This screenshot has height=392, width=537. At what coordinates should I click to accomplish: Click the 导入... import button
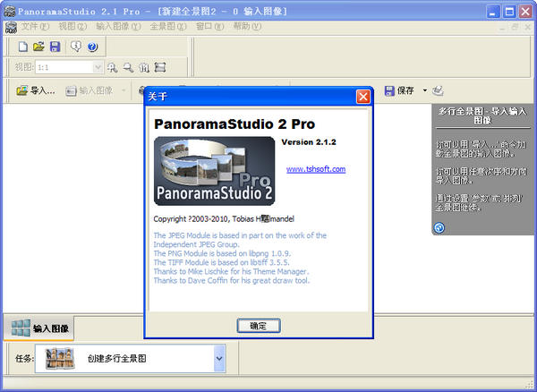tap(36, 90)
